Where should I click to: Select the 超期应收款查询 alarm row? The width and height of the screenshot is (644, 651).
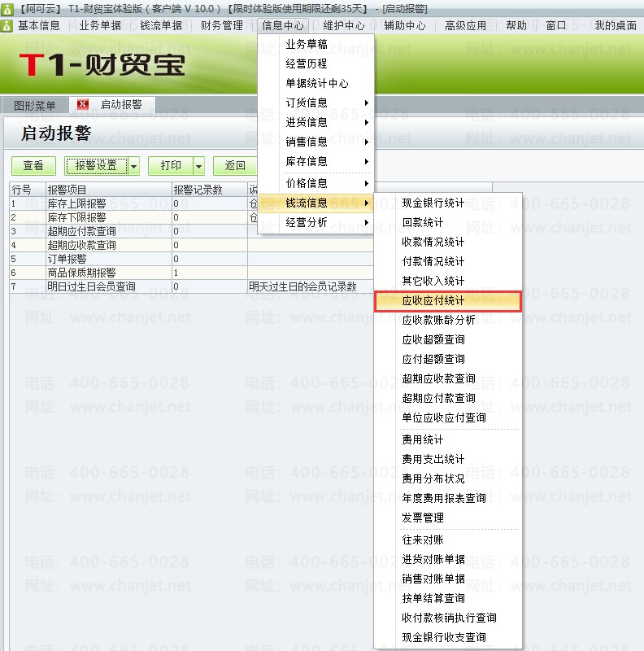point(191,245)
